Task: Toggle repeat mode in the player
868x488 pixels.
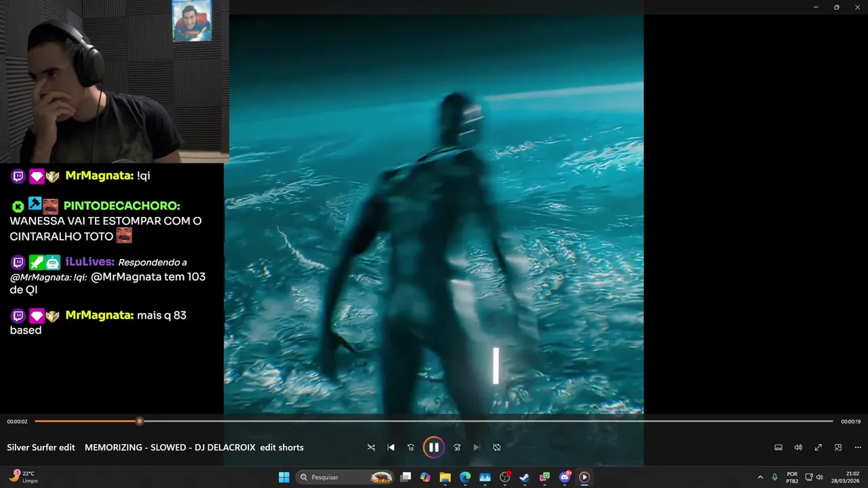Action: [x=497, y=447]
